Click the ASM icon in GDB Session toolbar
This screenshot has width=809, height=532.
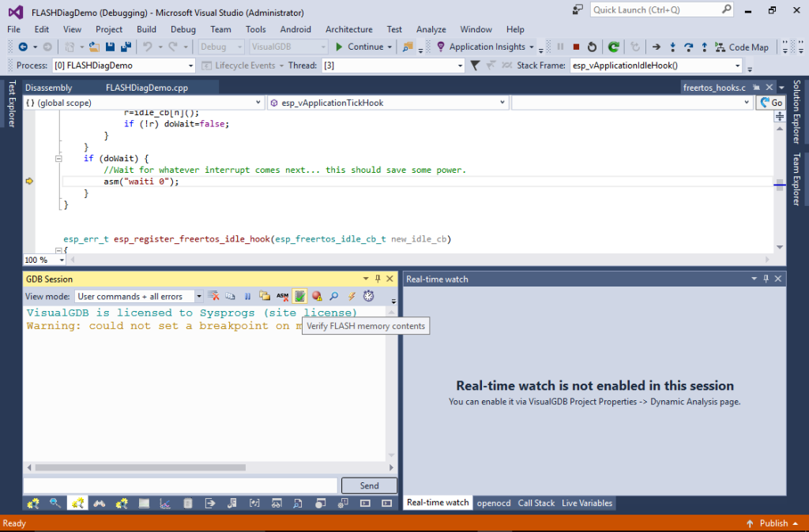click(282, 296)
